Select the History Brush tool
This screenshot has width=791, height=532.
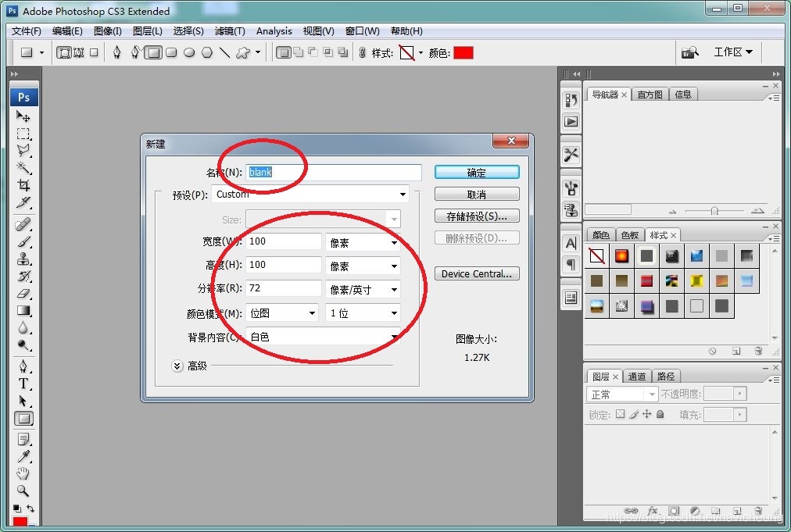[23, 277]
